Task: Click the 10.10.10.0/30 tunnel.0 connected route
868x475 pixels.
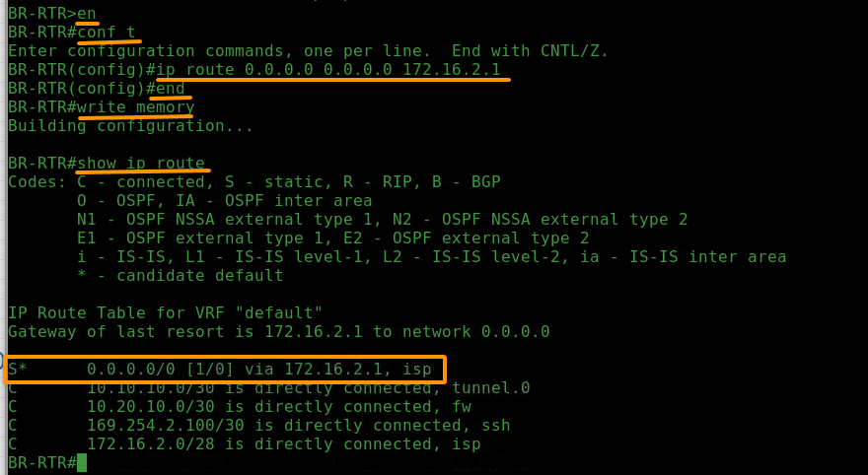Action: coord(269,388)
